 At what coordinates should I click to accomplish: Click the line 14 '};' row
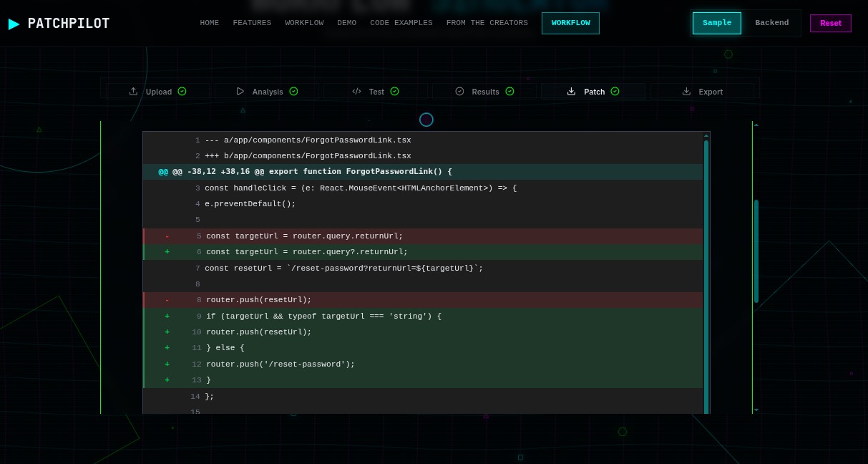tap(423, 397)
